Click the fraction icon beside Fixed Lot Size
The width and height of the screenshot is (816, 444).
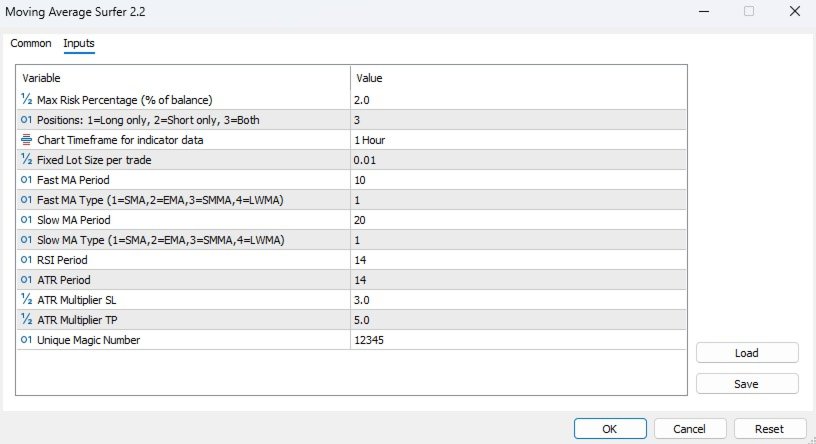click(x=26, y=160)
